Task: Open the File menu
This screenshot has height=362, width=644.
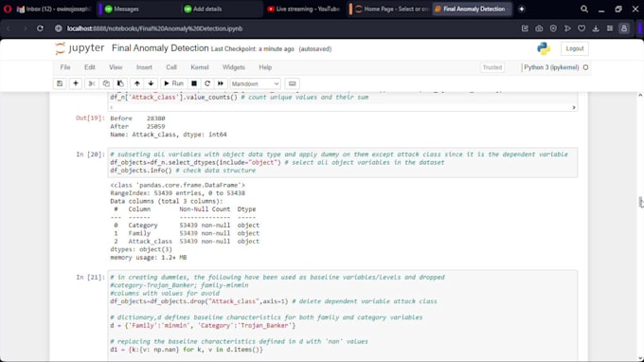Action: coord(65,67)
